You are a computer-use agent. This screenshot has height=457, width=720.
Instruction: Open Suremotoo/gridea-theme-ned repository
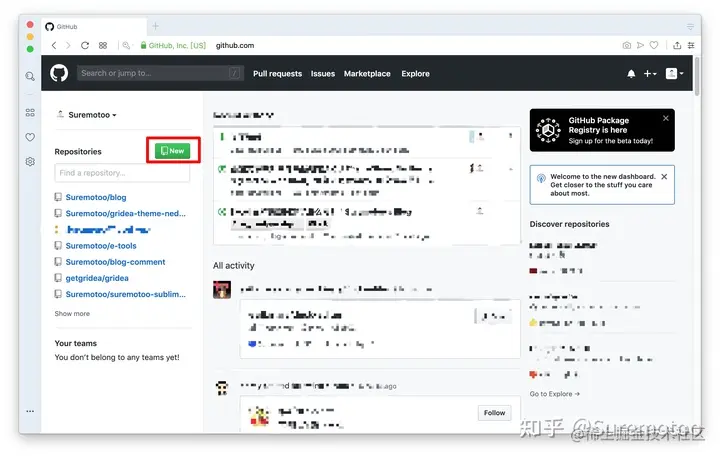tap(125, 213)
